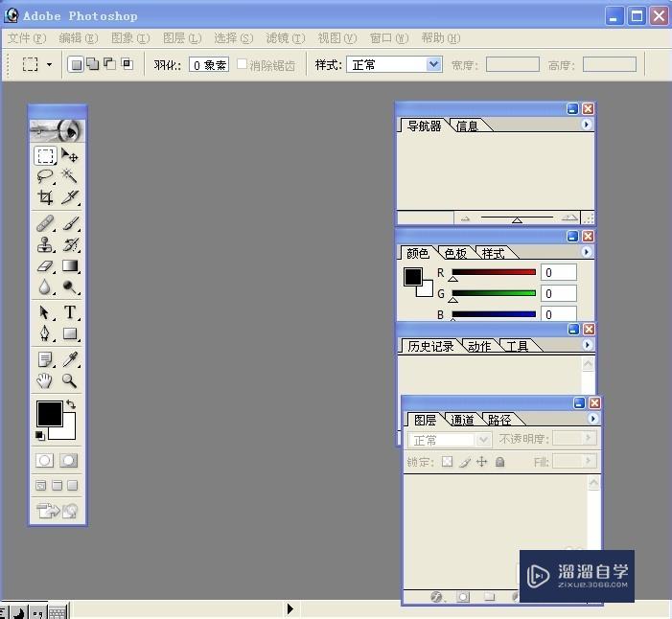The image size is (672, 619).
Task: Switch to the 信息 (Info) tab
Action: (x=467, y=126)
